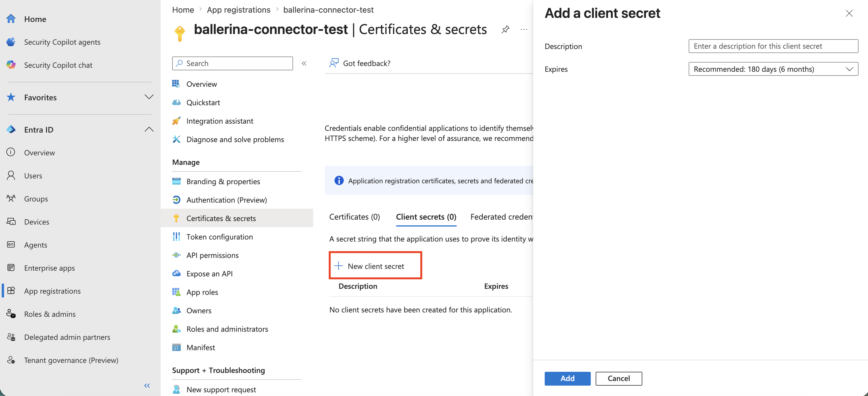This screenshot has height=396, width=868.
Task: Collapse the left sidebar double chevron
Action: [x=147, y=385]
